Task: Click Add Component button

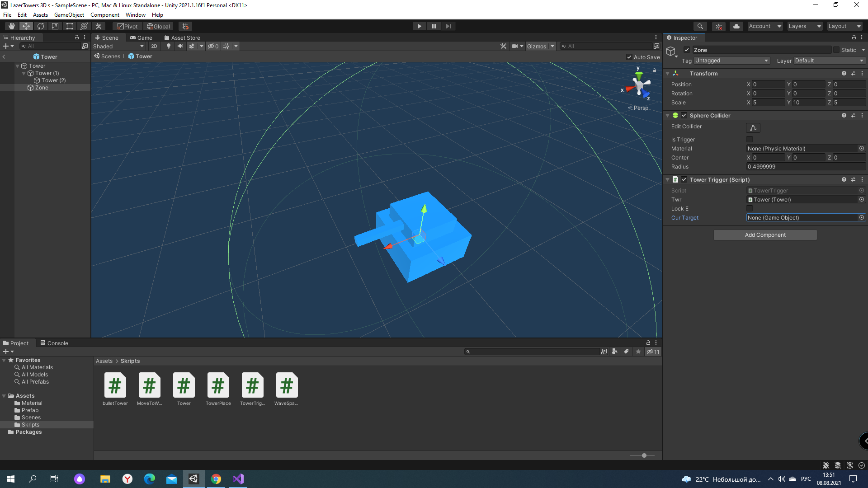Action: (x=765, y=235)
